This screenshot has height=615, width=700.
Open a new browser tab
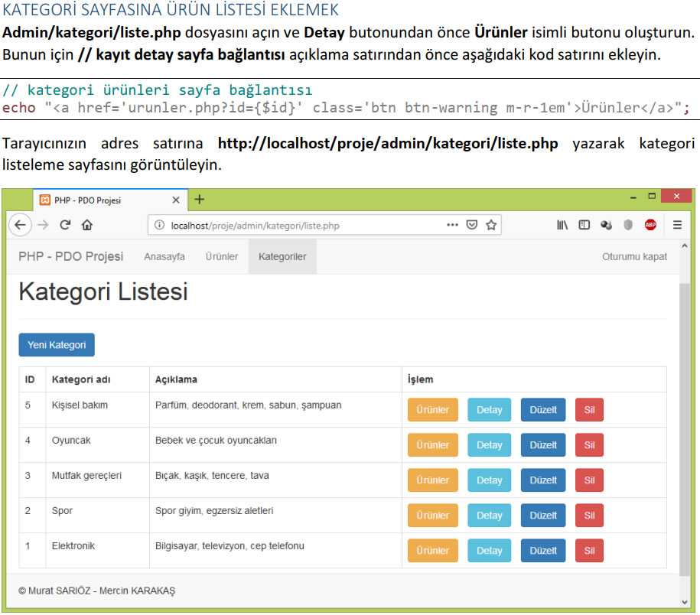(200, 200)
